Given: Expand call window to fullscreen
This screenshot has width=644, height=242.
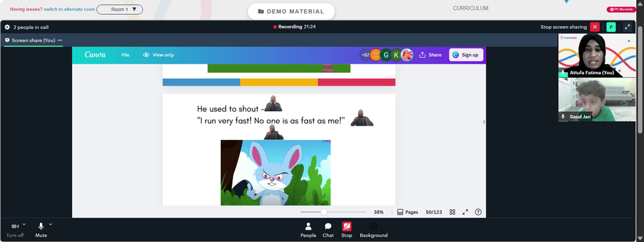Looking at the screenshot, I should (627, 27).
